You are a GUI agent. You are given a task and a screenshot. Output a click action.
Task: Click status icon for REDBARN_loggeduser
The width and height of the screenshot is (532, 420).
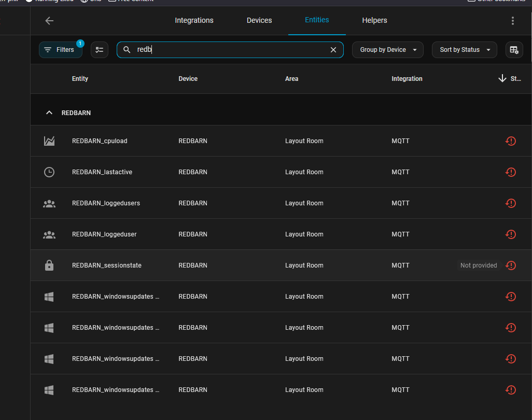(x=510, y=234)
